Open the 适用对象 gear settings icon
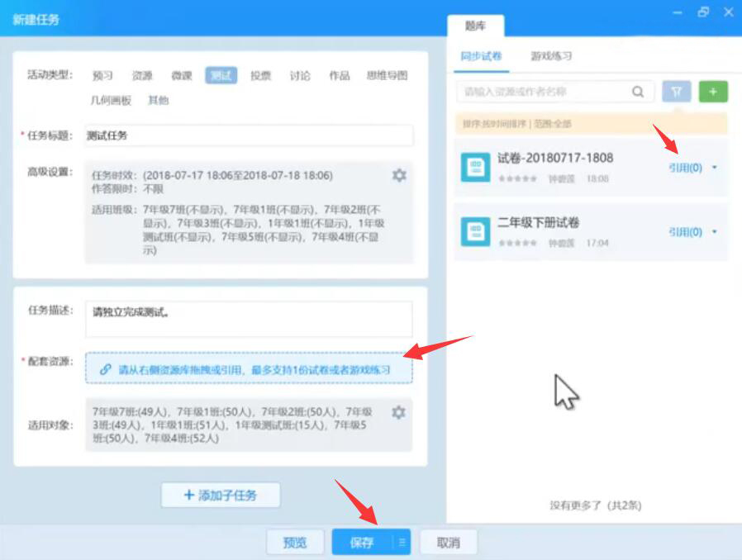Screen dimensions: 742x560 click(x=398, y=412)
